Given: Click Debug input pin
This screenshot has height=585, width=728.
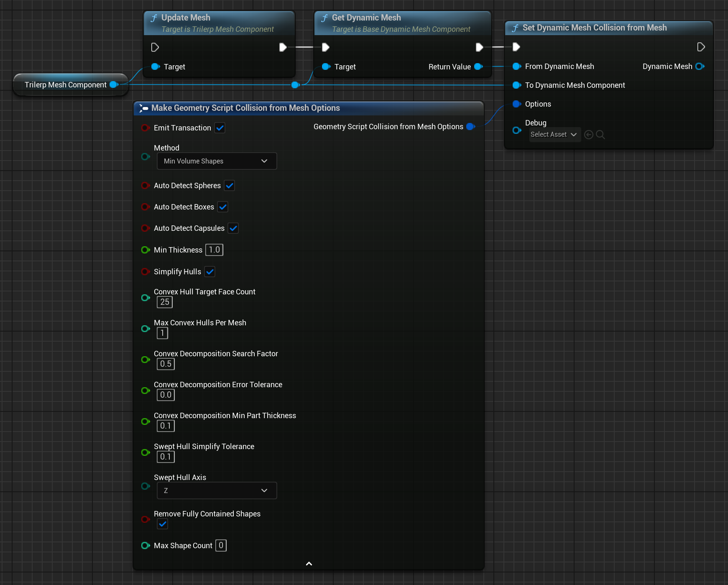Looking at the screenshot, I should 517,130.
